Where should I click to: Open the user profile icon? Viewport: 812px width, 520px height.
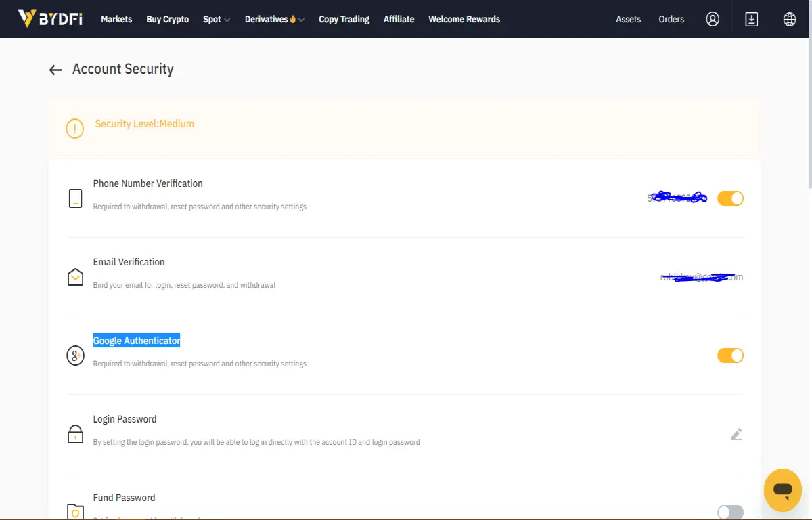point(713,19)
